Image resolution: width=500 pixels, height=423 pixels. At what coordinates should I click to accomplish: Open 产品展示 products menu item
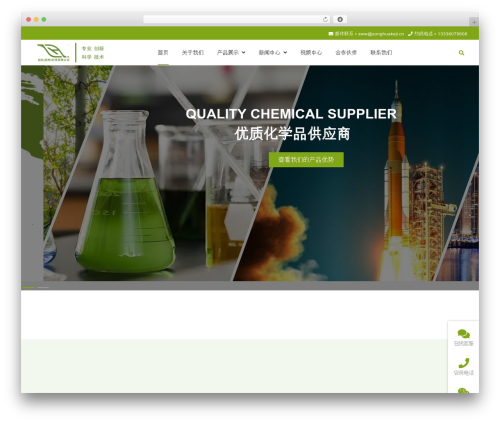coord(228,53)
